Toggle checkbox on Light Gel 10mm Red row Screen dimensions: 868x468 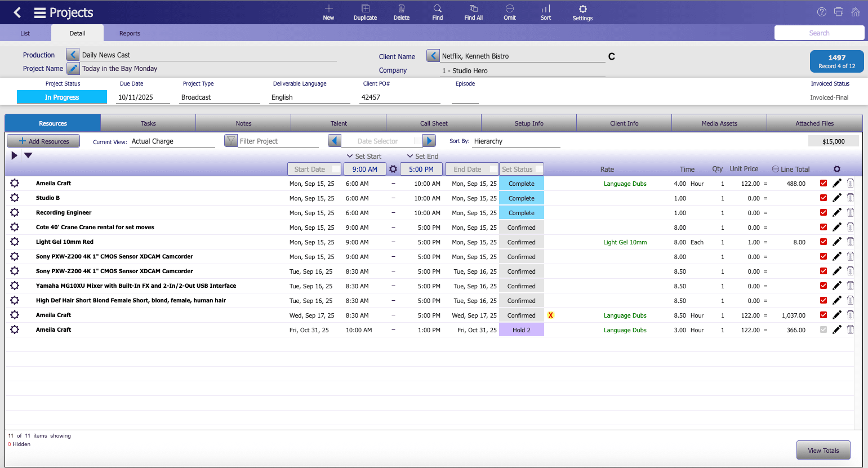pyautogui.click(x=824, y=242)
